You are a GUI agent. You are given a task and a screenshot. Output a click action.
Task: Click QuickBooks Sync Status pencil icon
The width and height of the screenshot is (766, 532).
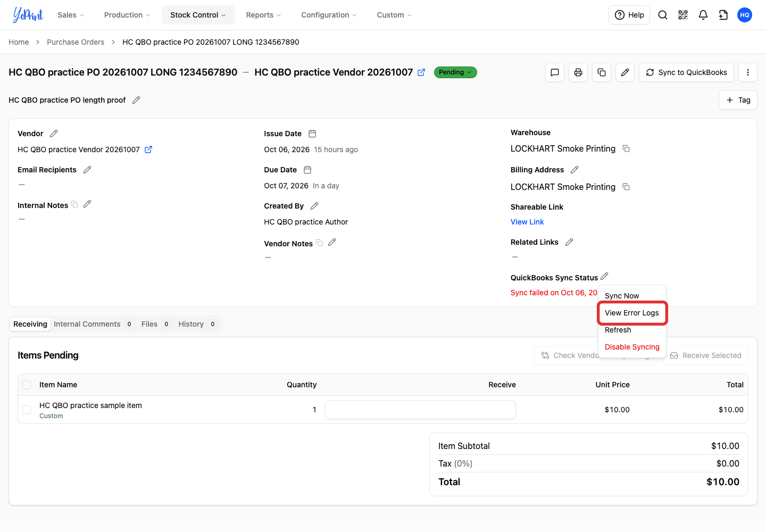pyautogui.click(x=604, y=277)
